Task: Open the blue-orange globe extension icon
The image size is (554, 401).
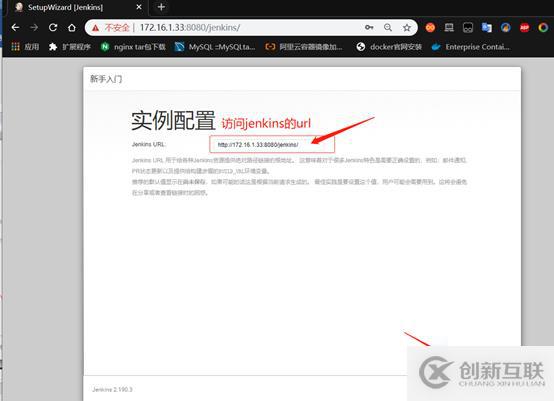Action: pos(506,28)
